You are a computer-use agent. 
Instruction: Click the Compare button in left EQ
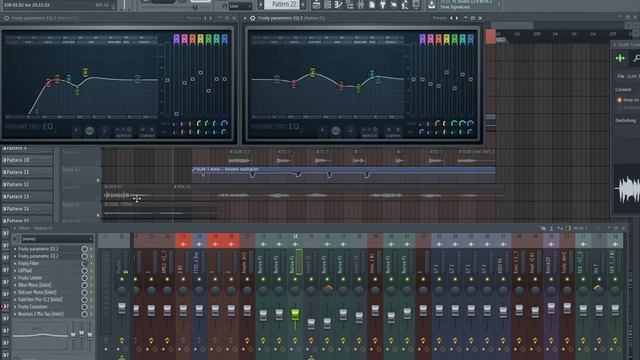pos(147,132)
